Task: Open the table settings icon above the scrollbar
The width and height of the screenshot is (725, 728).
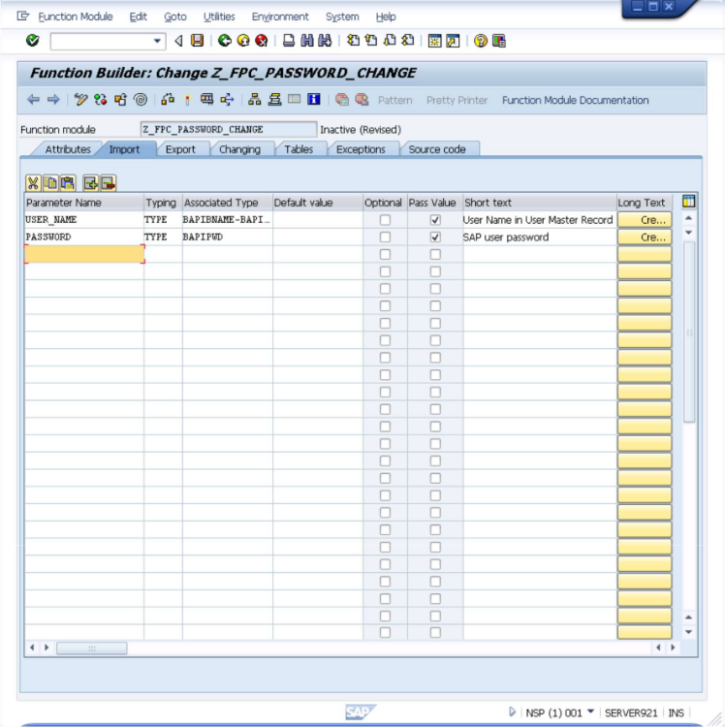Action: 689,202
